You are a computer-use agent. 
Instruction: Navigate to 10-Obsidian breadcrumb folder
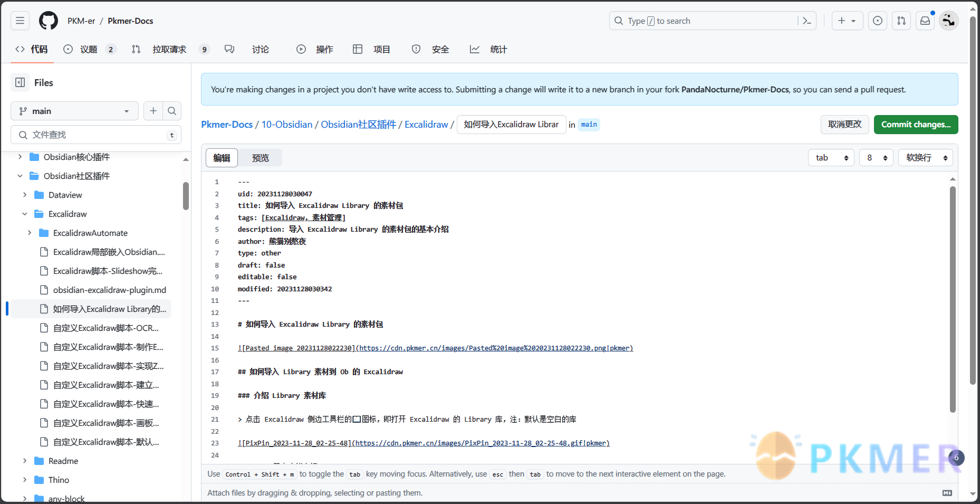click(287, 125)
